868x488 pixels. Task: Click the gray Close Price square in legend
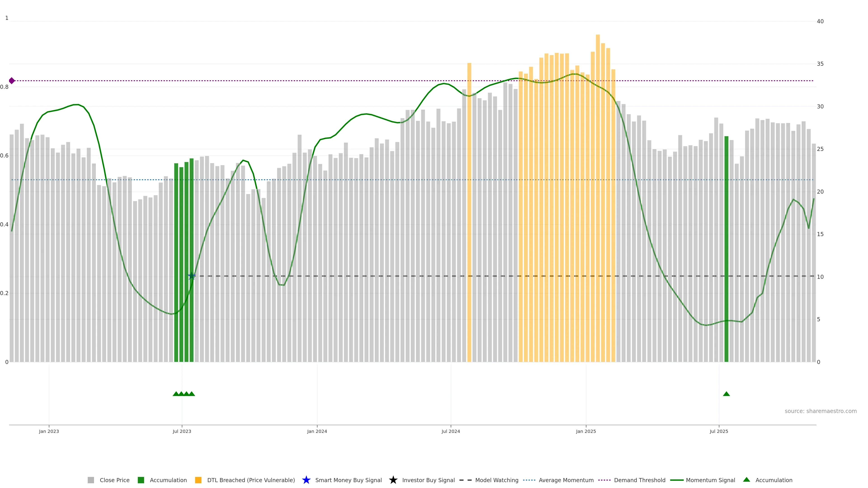point(91,480)
